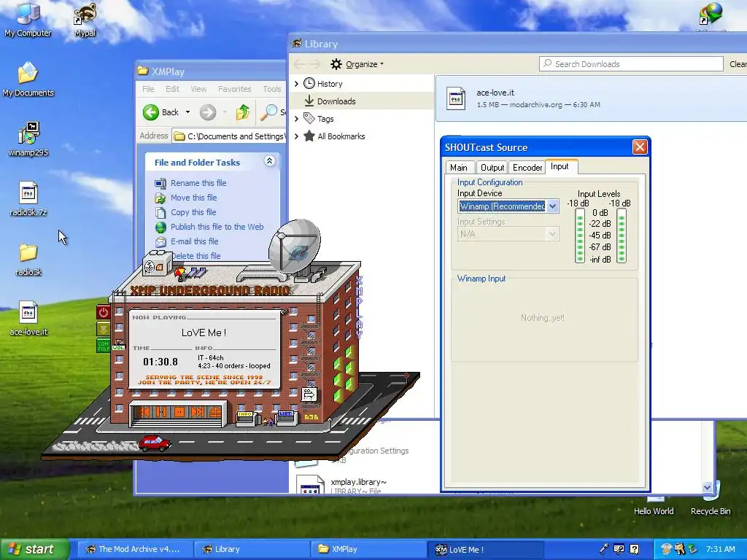The height and width of the screenshot is (560, 747).
Task: Click the LoVE Me ! track title in XMPlay
Action: pyautogui.click(x=204, y=332)
